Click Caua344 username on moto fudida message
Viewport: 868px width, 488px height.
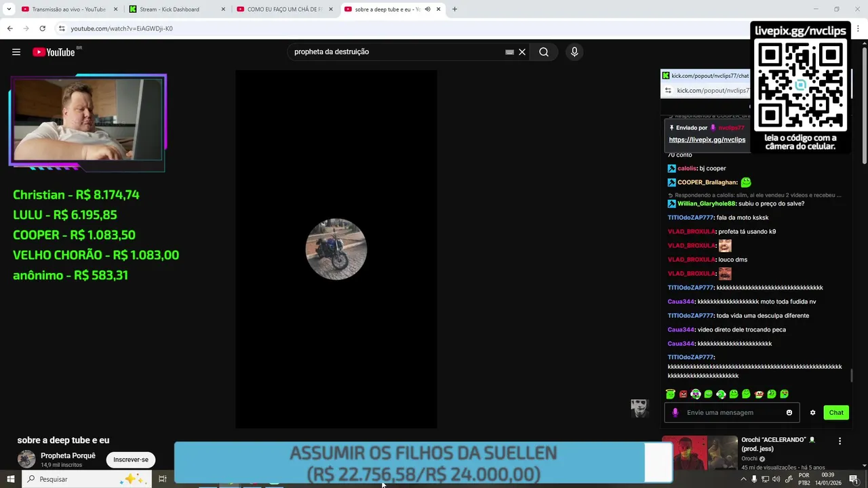681,302
